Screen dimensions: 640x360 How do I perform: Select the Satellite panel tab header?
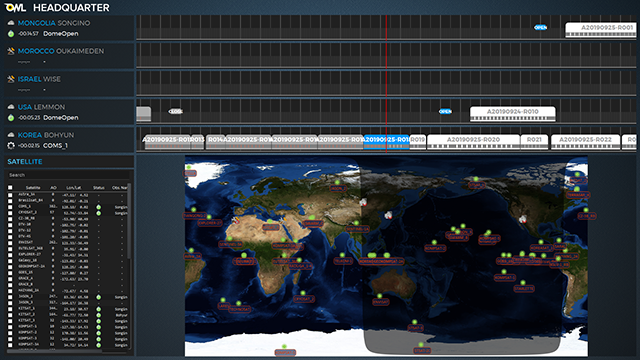coord(25,162)
